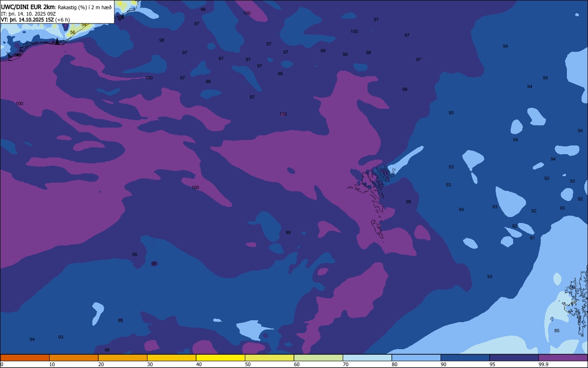The height and width of the screenshot is (368, 588).
Task: Select the light blue 80–90 legend swatch
Action: pos(416,357)
